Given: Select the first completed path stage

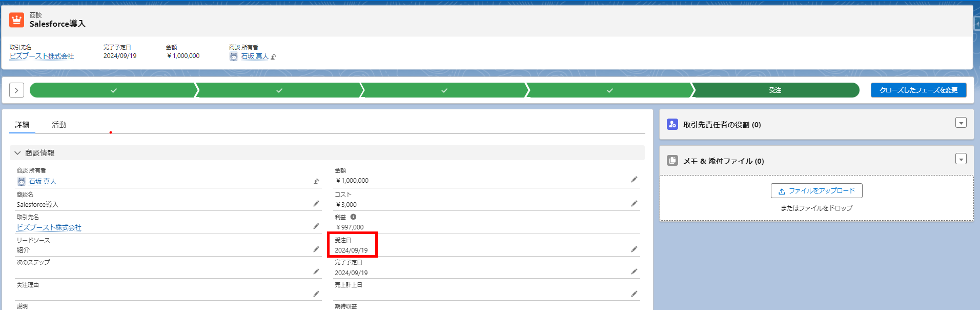Looking at the screenshot, I should tap(113, 90).
